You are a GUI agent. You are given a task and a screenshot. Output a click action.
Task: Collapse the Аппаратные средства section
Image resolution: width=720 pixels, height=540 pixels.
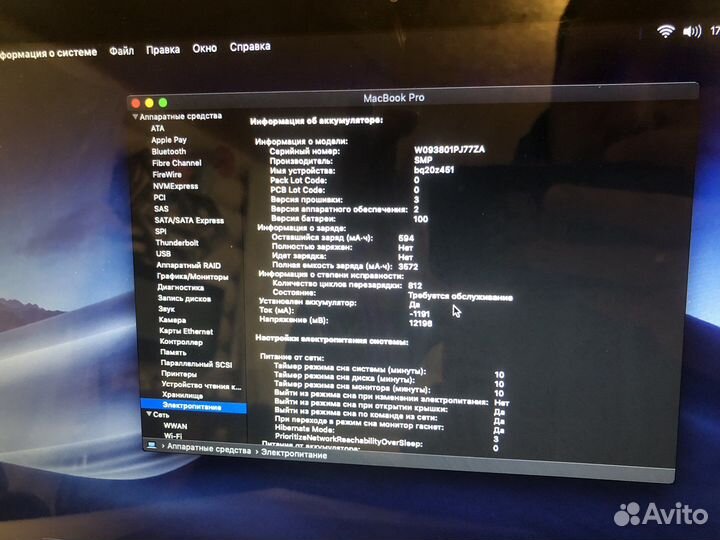tap(135, 117)
